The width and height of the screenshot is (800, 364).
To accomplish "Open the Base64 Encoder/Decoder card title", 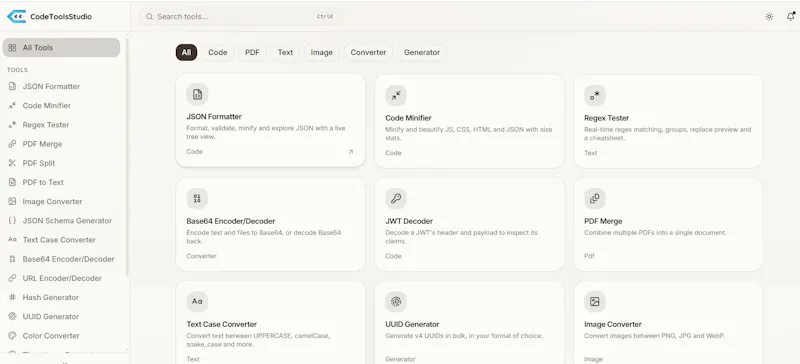I will pos(231,221).
